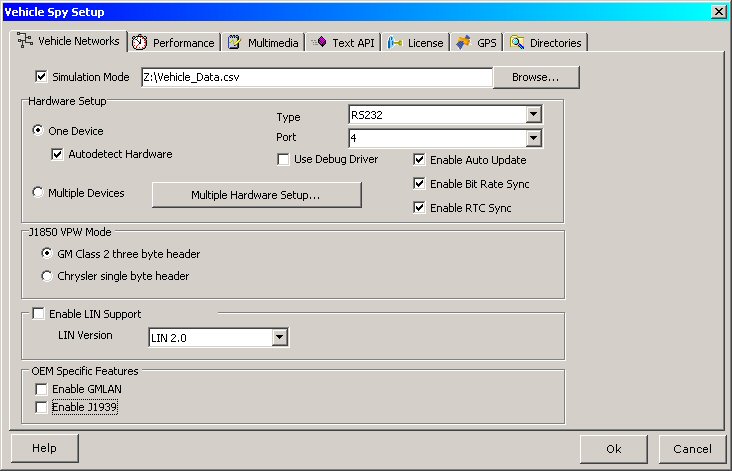Open the LIN Version dropdown
Screen dimensions: 732x471
point(279,338)
